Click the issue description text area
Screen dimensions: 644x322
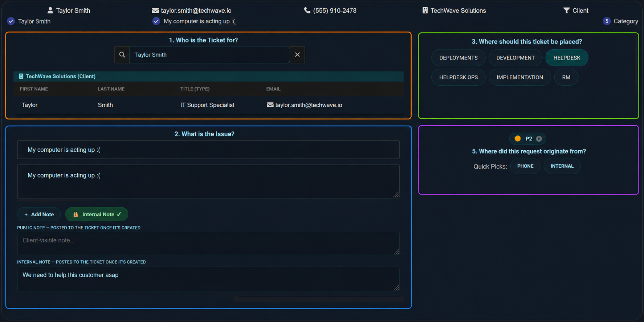point(208,182)
